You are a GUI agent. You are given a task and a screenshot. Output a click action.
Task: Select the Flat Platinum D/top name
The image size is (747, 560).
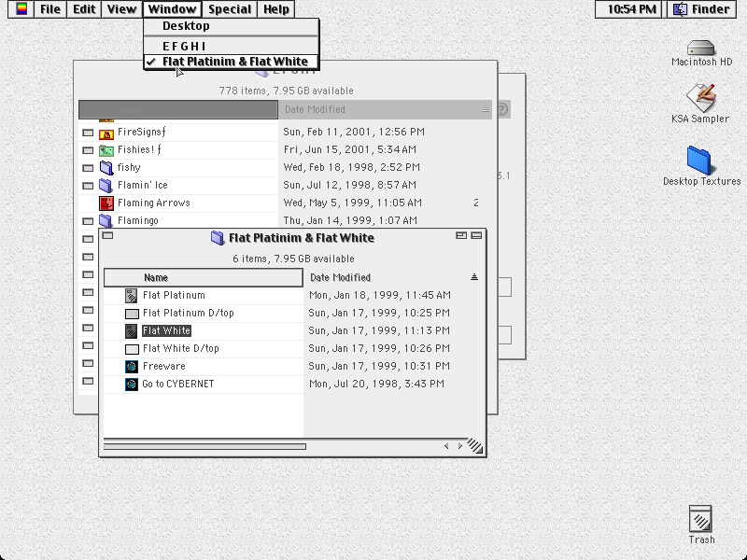[189, 314]
